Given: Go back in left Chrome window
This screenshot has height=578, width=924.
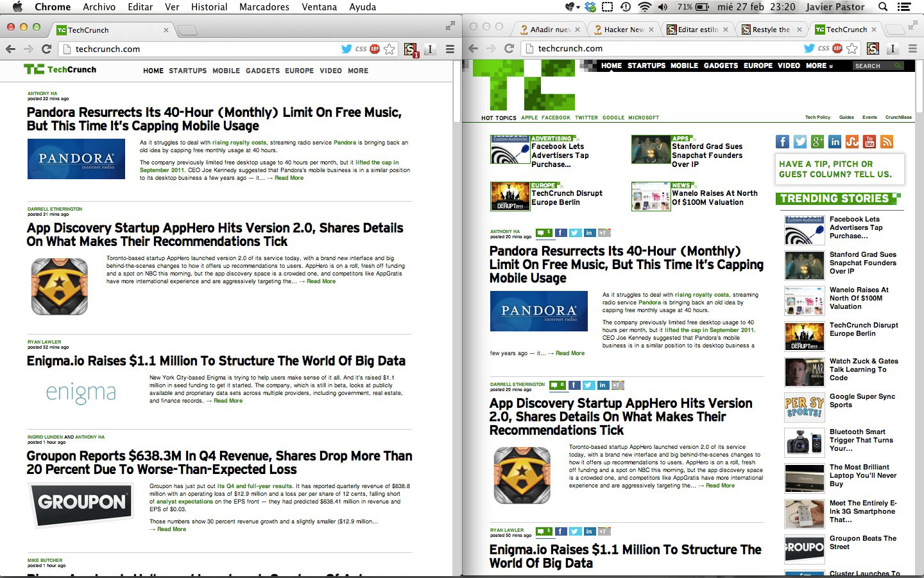Looking at the screenshot, I should point(10,49).
